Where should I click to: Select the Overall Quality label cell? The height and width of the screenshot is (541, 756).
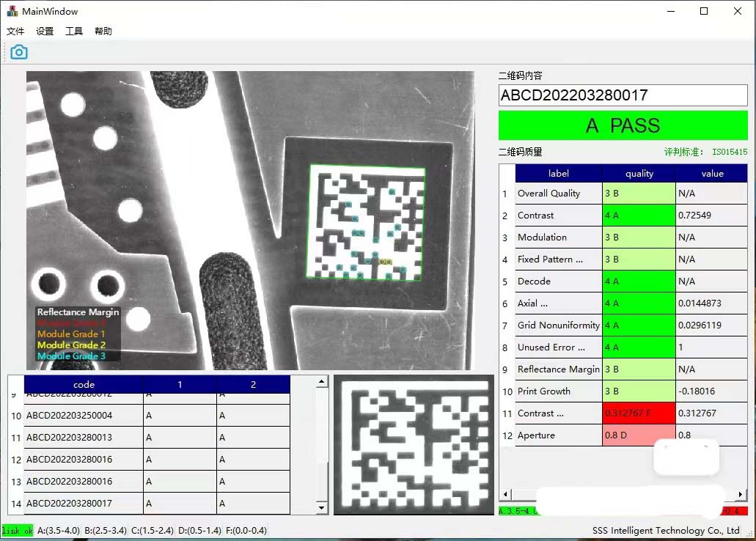pos(559,194)
